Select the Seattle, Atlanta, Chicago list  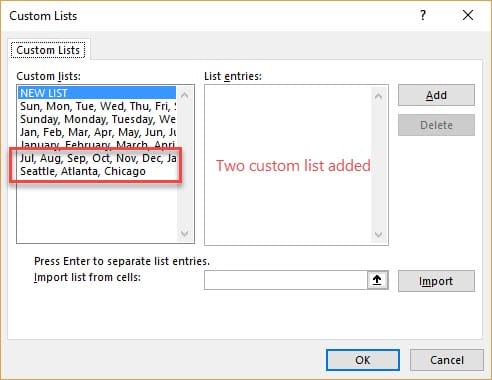coord(97,171)
